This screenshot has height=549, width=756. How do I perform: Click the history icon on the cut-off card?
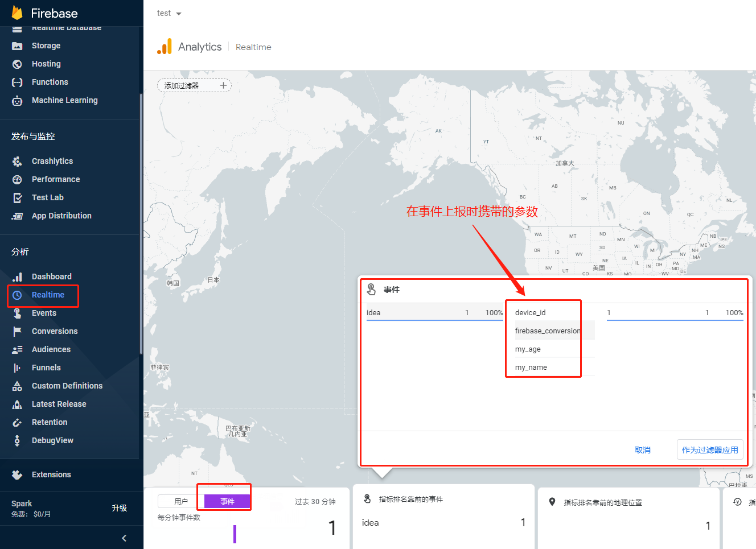tap(737, 502)
